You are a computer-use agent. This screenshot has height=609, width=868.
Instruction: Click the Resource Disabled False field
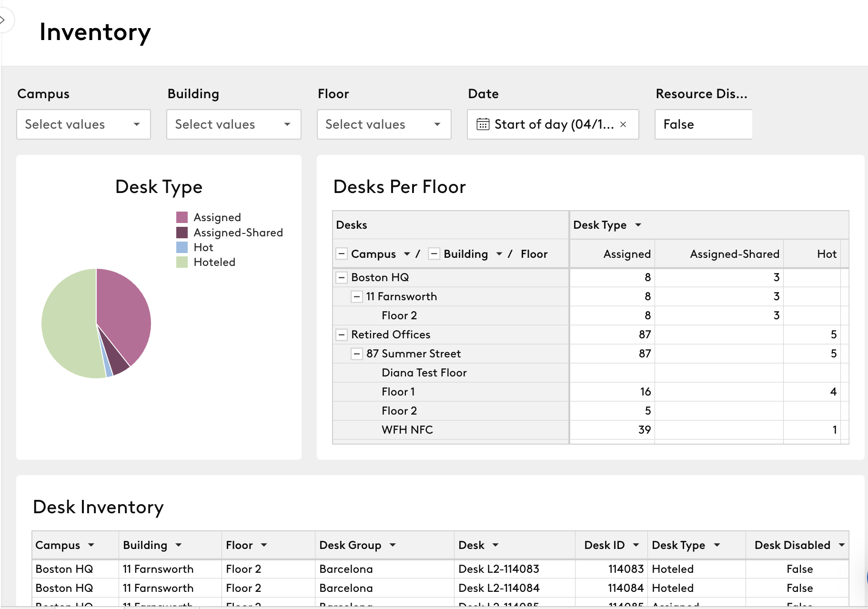[704, 124]
